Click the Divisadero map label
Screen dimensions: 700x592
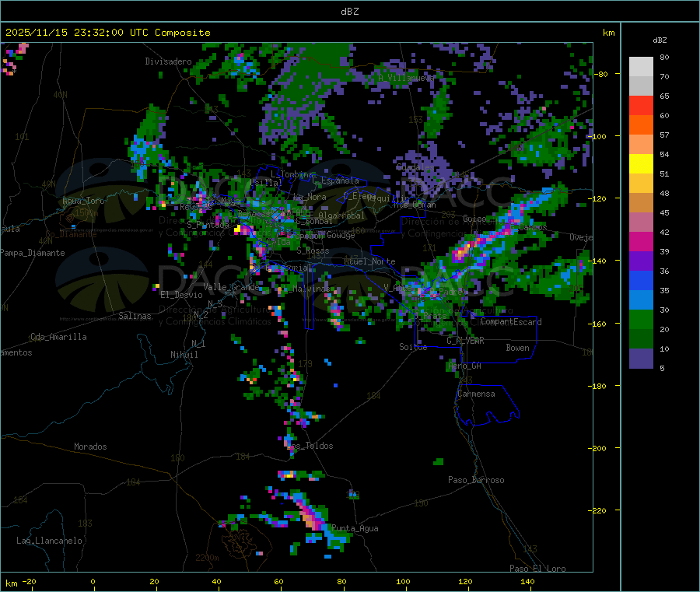point(168,61)
